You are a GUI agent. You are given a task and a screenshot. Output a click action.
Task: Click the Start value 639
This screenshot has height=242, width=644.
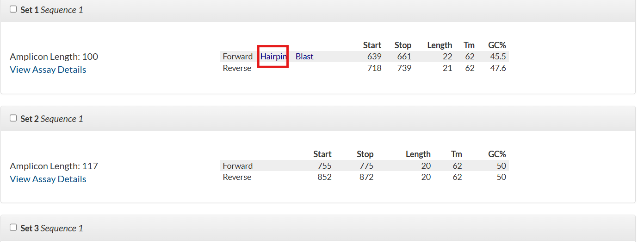(x=374, y=57)
